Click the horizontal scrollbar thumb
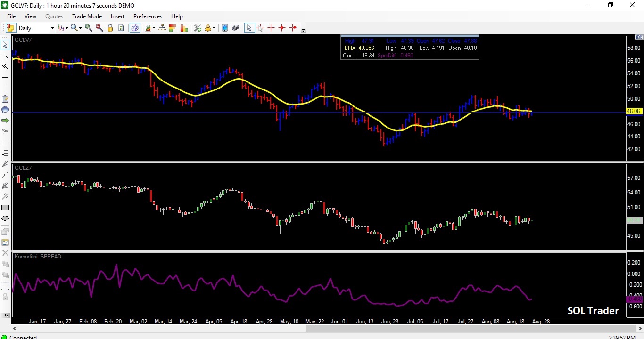The height and width of the screenshot is (339, 644). pyautogui.click(x=470, y=328)
